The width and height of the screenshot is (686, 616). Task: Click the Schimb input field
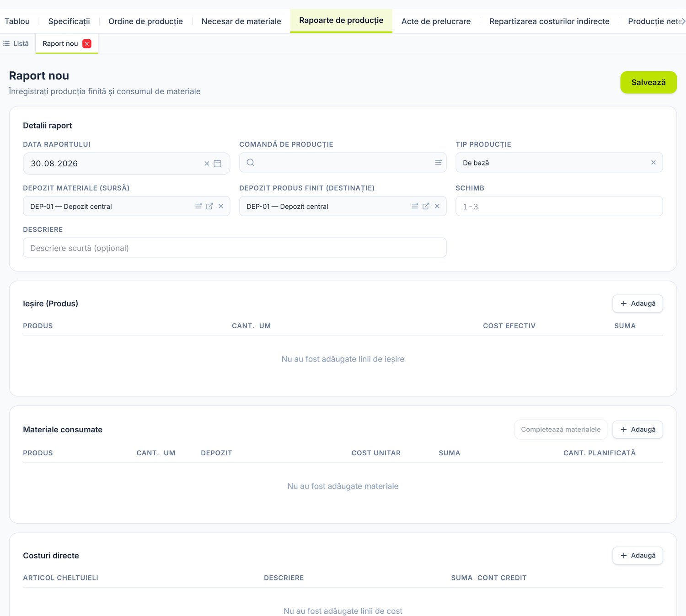tap(559, 206)
